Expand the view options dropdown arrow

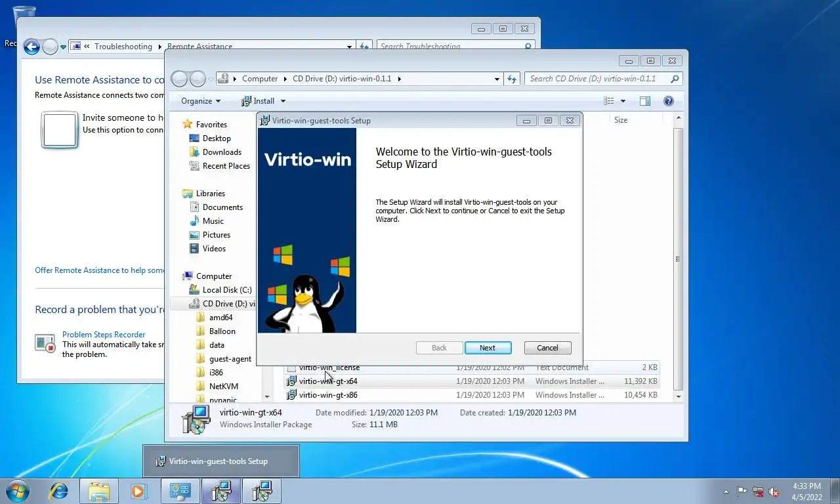[x=623, y=101]
